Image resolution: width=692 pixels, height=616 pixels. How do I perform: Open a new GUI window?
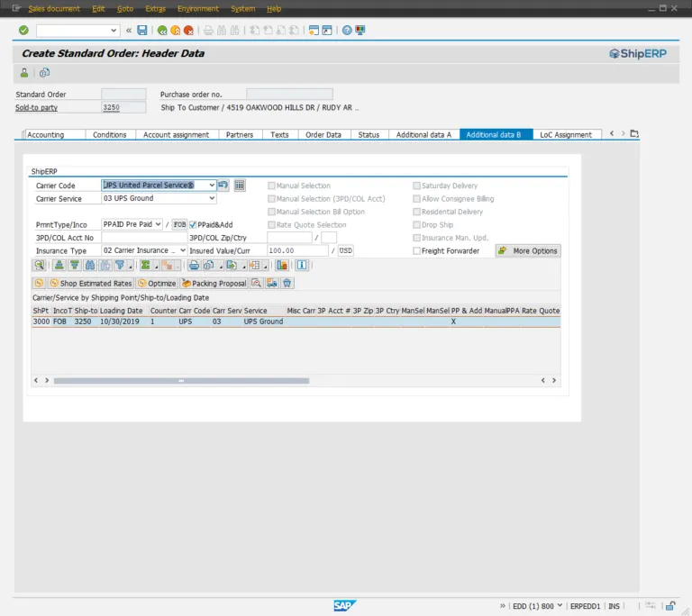(x=314, y=30)
